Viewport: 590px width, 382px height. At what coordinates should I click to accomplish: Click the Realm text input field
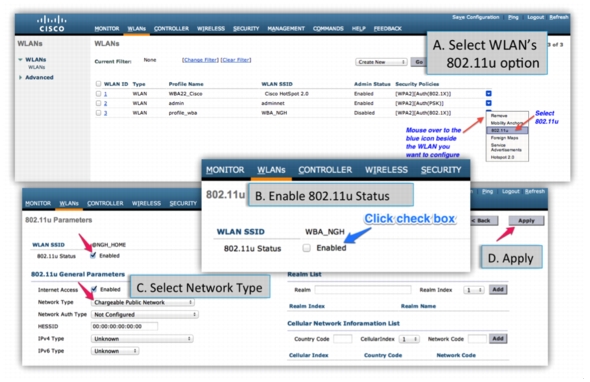click(x=363, y=290)
